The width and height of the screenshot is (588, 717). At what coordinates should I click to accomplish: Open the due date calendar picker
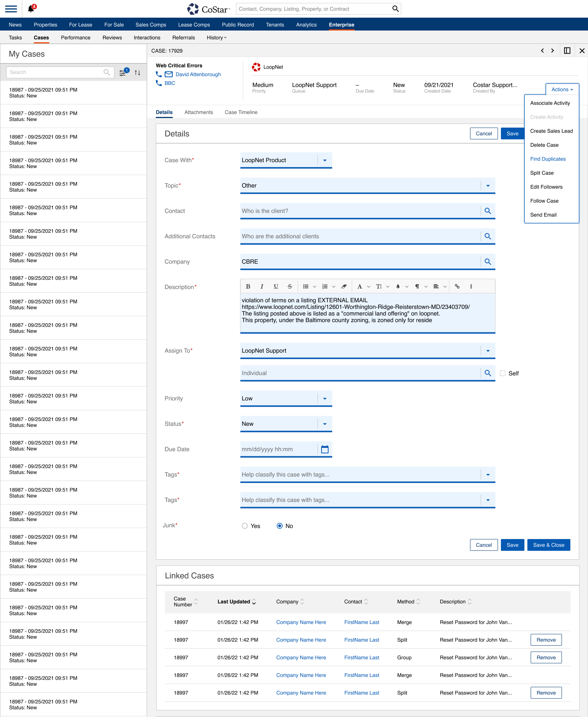click(325, 449)
